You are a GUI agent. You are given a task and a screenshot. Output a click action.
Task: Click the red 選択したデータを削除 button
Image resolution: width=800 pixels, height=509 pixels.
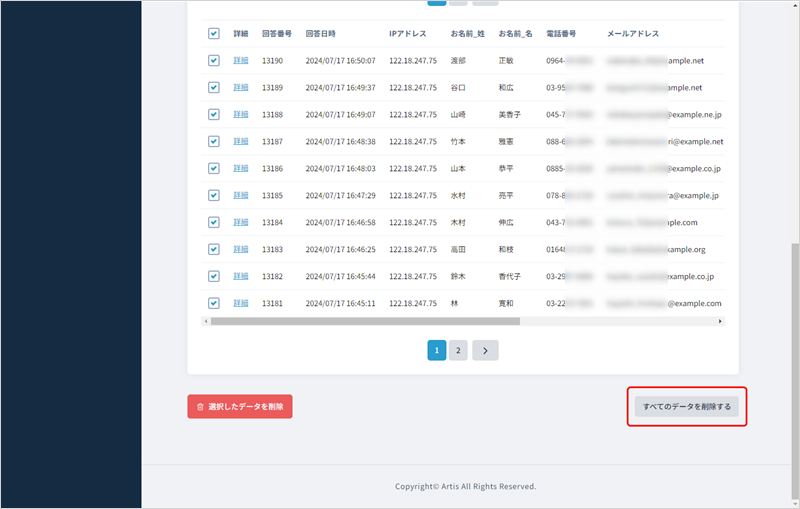[x=240, y=406]
